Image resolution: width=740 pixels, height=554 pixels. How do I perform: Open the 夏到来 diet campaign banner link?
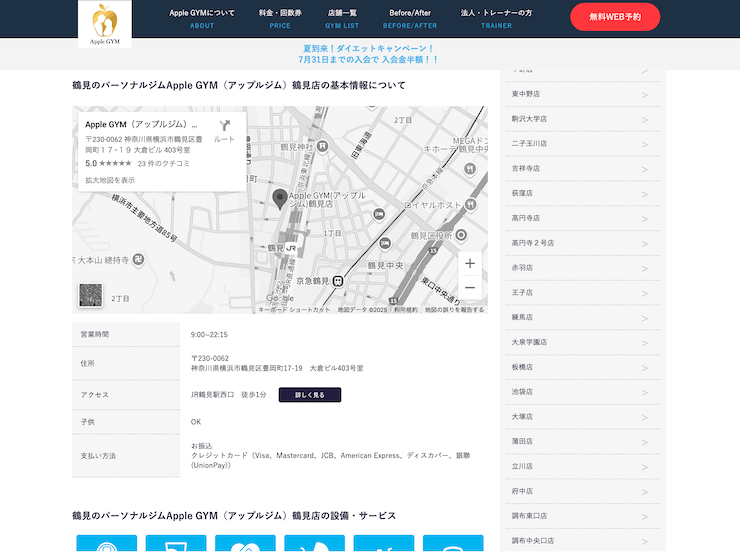tap(368, 54)
